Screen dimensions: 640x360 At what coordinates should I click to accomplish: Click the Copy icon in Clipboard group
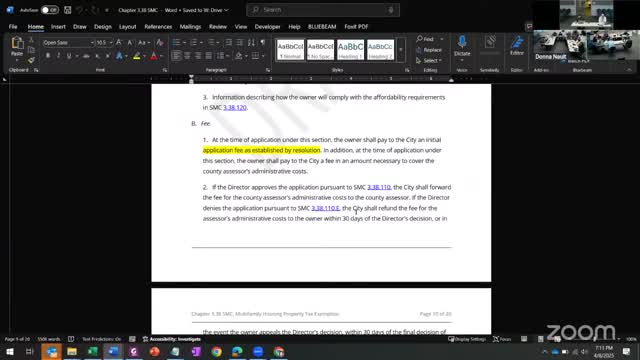point(31,50)
